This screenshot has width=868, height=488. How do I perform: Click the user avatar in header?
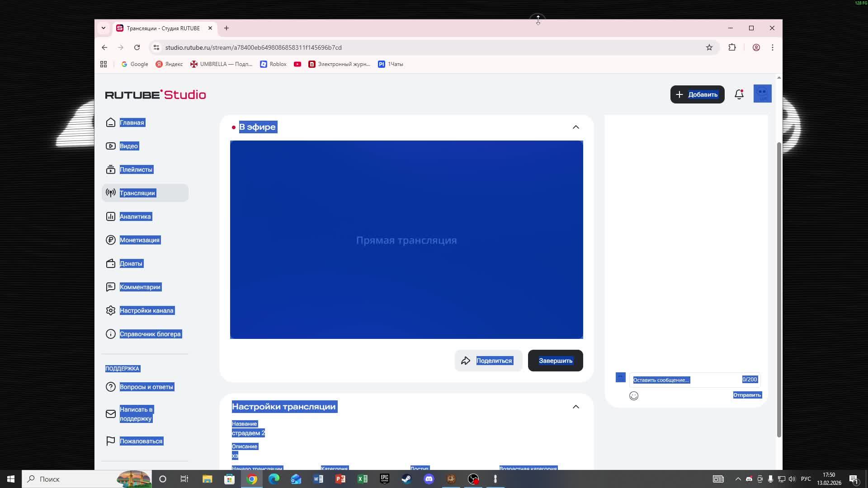coord(762,94)
